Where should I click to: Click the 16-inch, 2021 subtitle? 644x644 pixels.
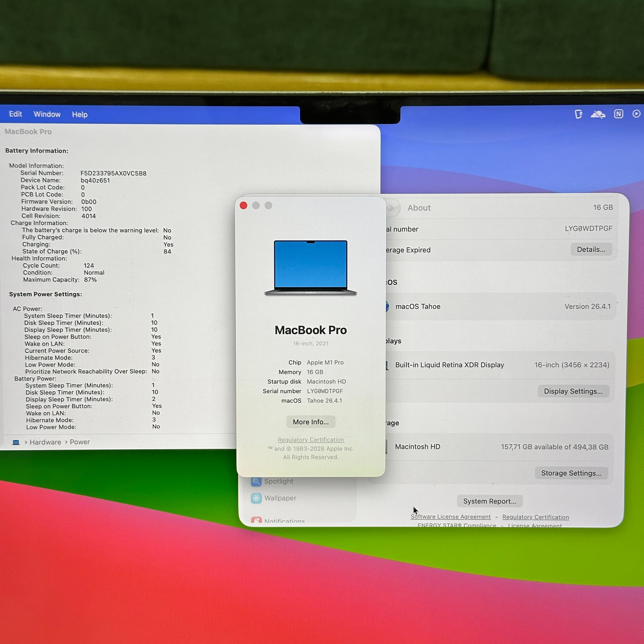pyautogui.click(x=310, y=343)
